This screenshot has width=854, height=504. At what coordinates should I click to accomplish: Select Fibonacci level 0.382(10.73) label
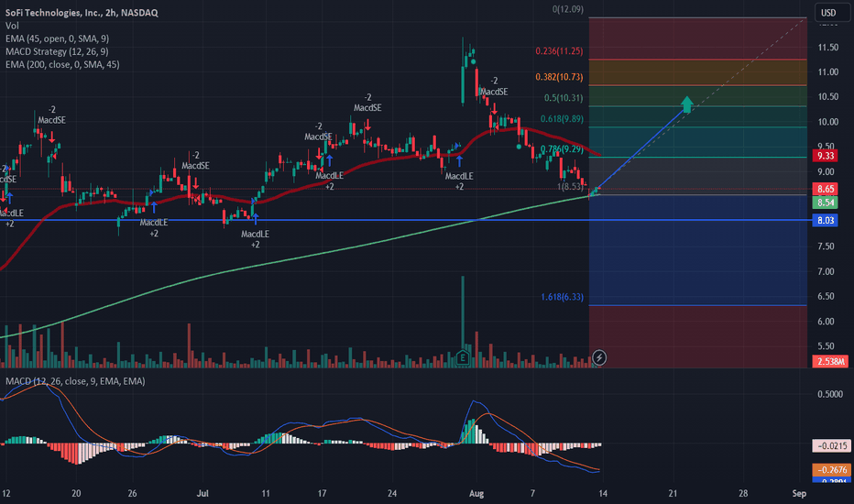click(x=559, y=77)
